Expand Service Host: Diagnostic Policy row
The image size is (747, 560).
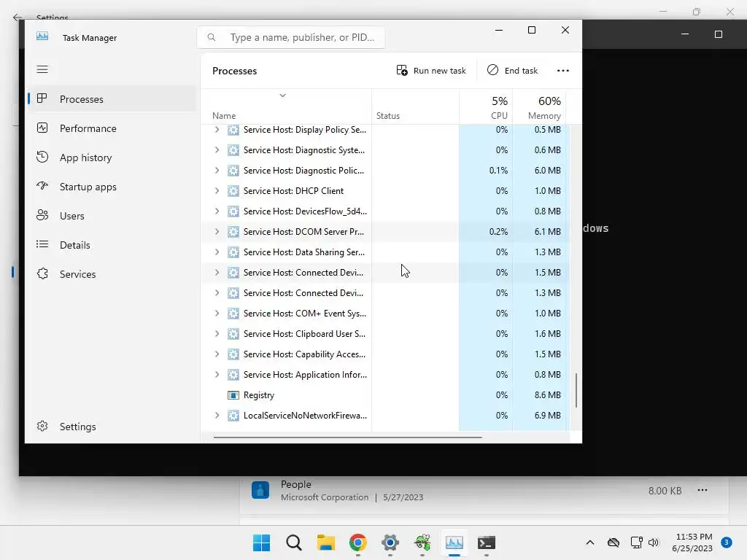click(x=217, y=171)
